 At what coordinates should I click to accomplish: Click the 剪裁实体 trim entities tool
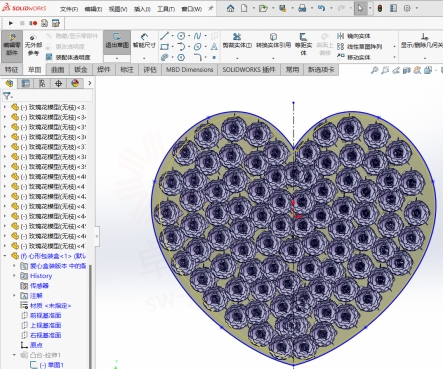pyautogui.click(x=237, y=41)
